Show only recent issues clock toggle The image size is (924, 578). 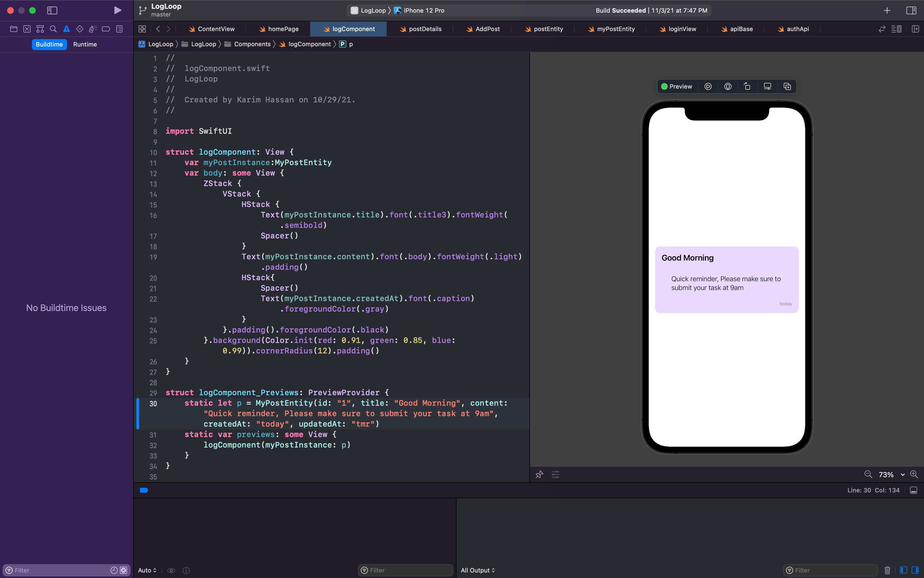[x=114, y=570]
